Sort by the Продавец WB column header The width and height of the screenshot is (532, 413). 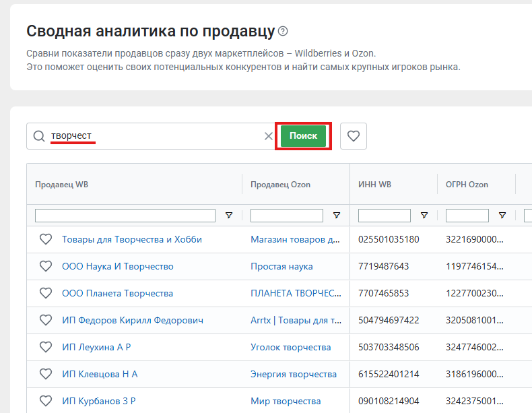point(62,185)
